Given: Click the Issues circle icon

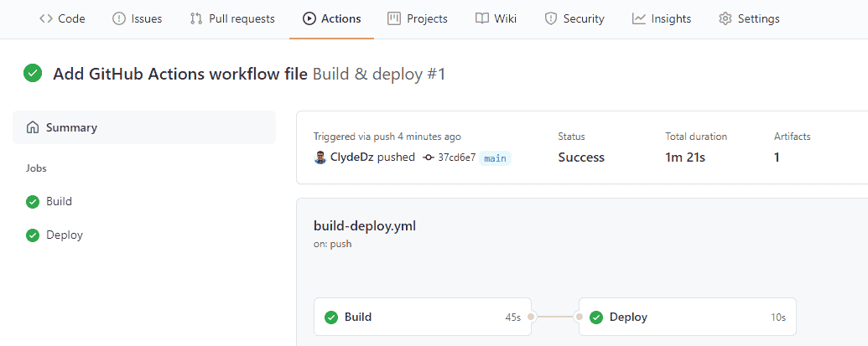Looking at the screenshot, I should (118, 18).
